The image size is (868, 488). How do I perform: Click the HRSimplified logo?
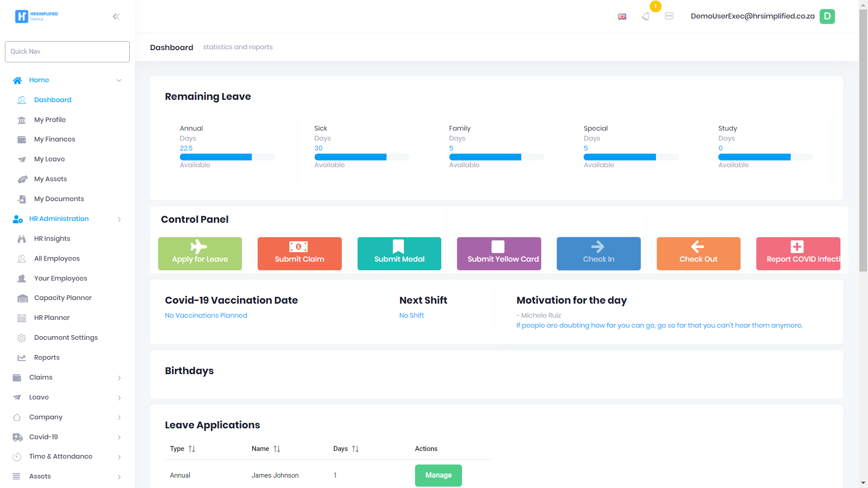36,16
